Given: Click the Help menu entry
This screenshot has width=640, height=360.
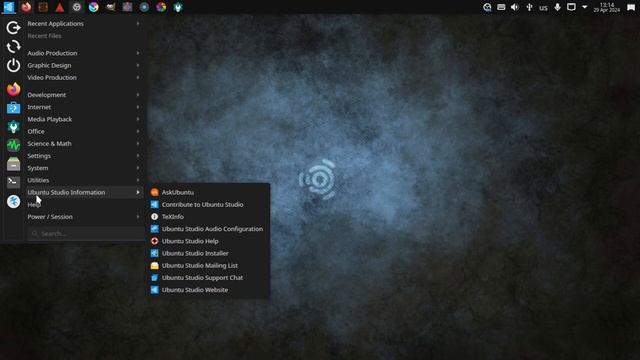Looking at the screenshot, I should 83,204.
